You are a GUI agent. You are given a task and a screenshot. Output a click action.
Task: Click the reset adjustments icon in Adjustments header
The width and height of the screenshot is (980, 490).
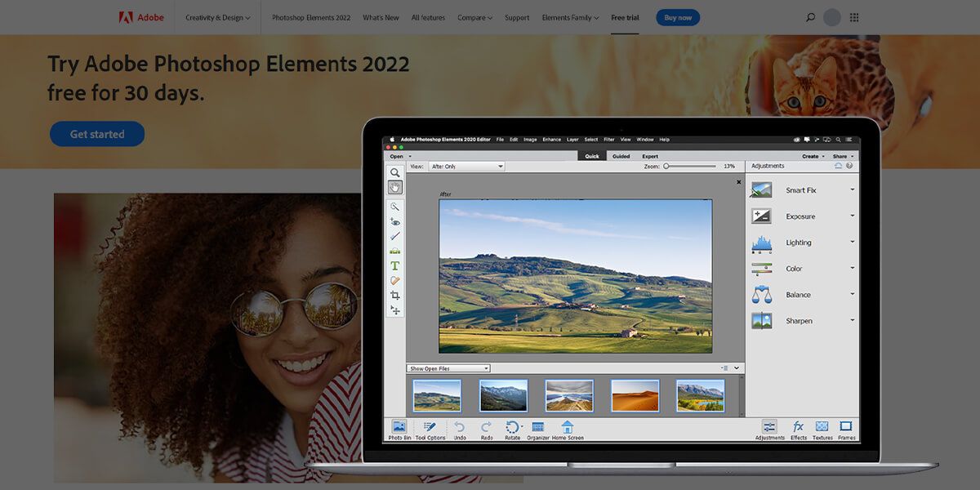[839, 166]
